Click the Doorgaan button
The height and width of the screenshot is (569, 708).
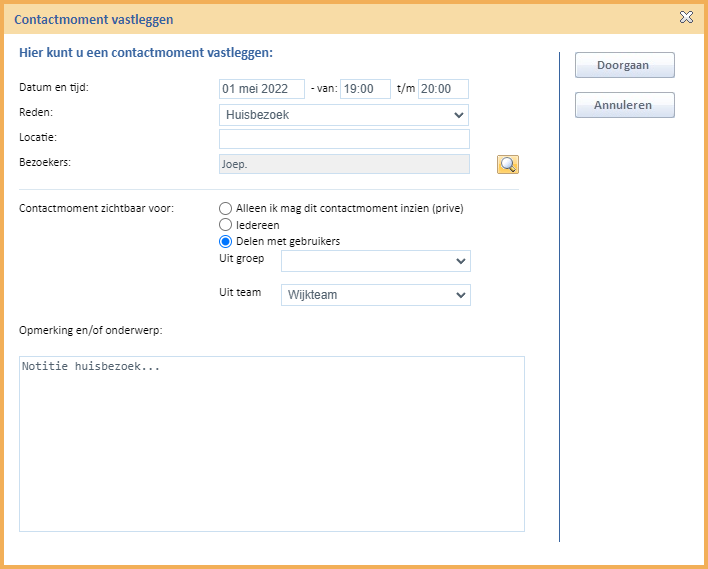[624, 65]
